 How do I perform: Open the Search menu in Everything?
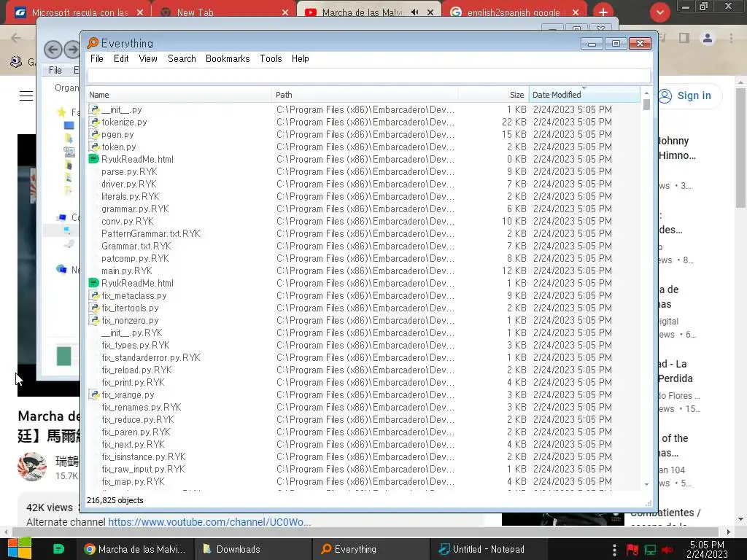182,58
